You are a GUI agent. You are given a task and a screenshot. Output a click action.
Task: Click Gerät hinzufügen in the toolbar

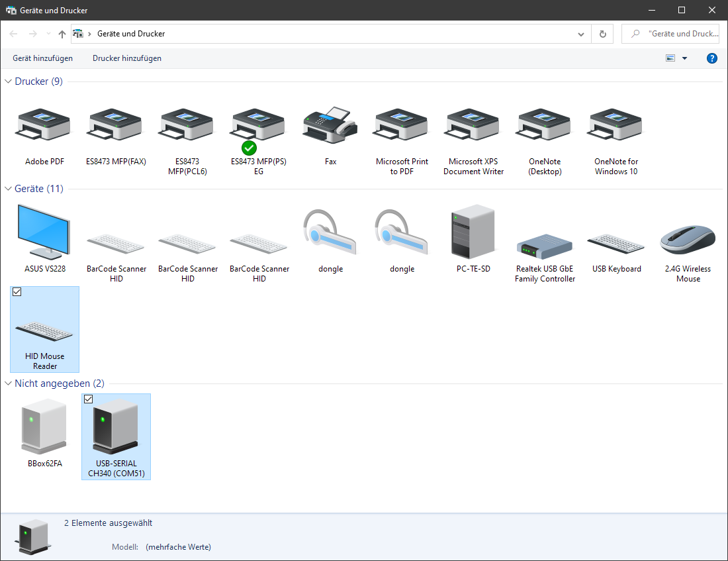(x=42, y=58)
